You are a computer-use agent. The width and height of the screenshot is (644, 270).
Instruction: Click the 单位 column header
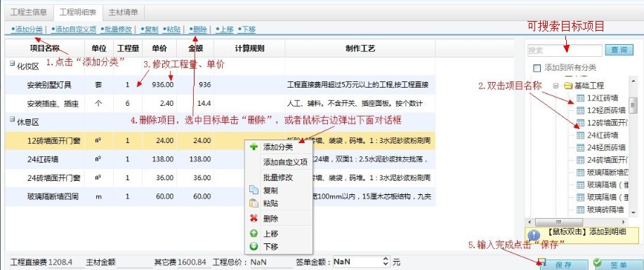pos(99,48)
